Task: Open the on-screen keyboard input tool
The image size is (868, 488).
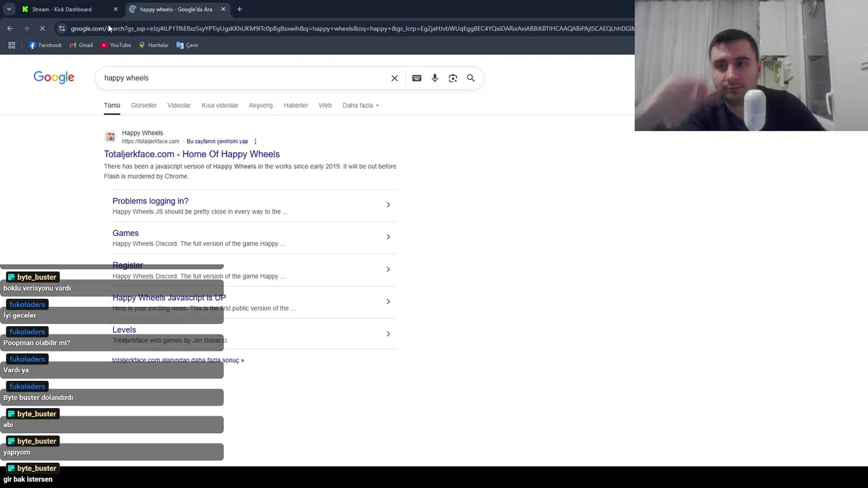Action: click(417, 78)
